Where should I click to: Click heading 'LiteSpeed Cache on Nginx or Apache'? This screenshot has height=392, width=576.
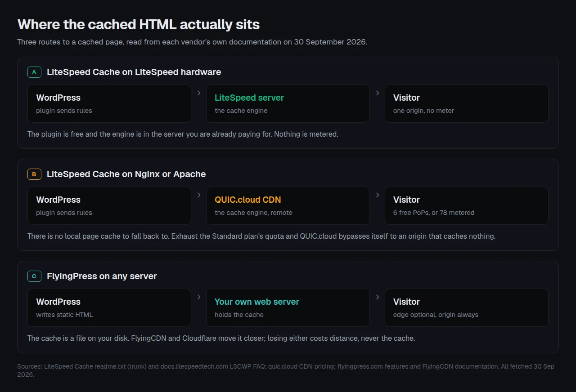(x=126, y=174)
